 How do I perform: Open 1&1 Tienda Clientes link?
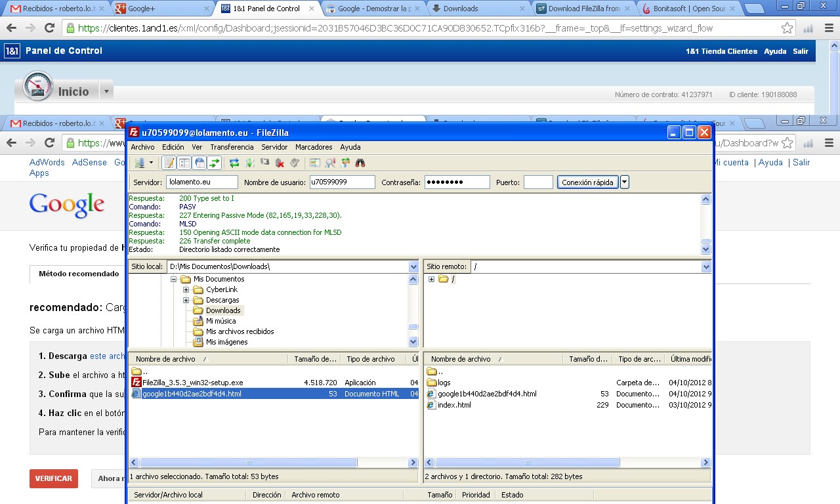721,51
